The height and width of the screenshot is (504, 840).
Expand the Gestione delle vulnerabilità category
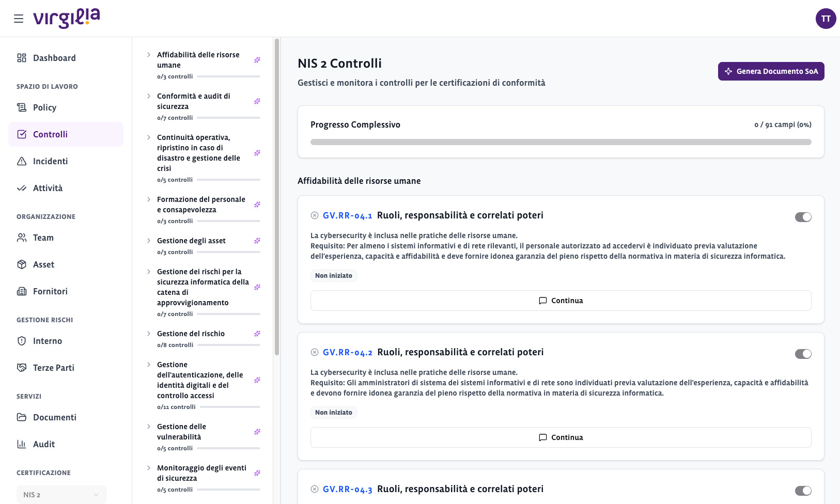pos(149,427)
